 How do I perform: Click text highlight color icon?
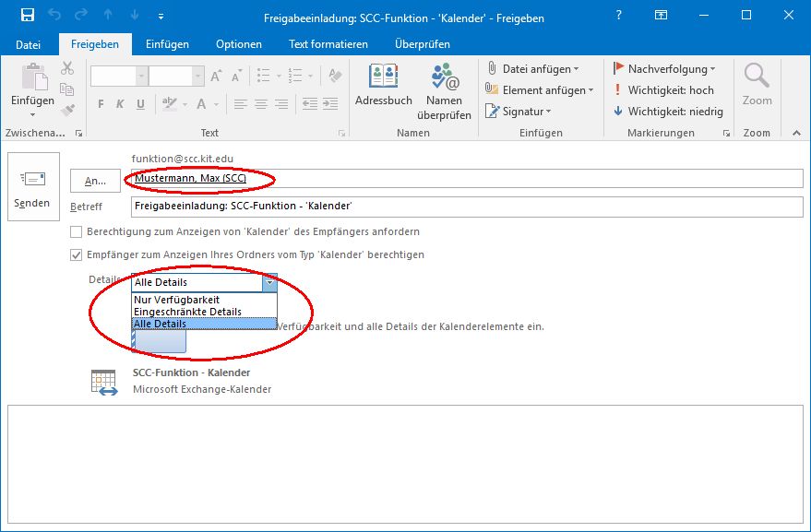pyautogui.click(x=169, y=104)
